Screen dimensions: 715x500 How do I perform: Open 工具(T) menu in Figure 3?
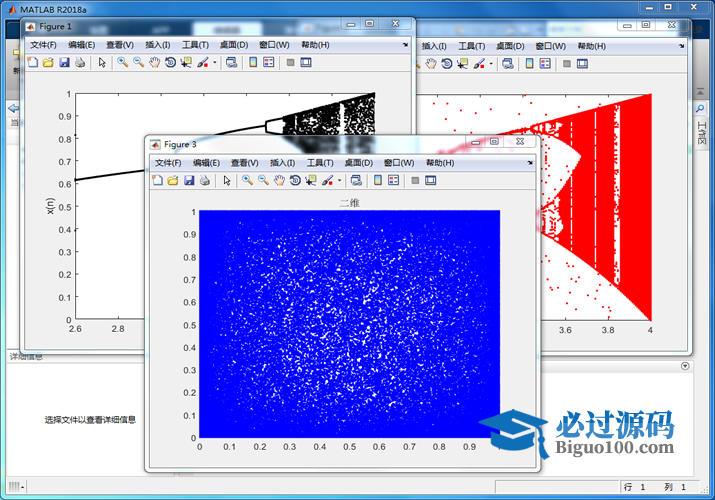click(x=320, y=163)
